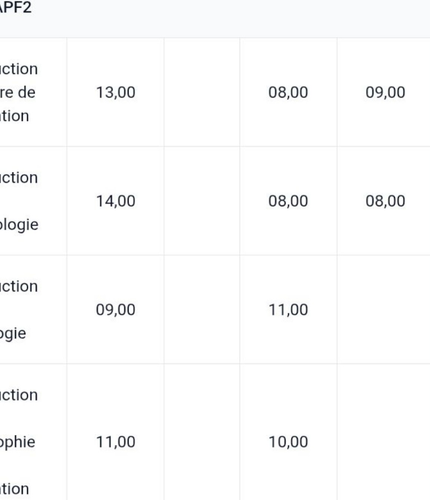Click the 08,00 cell beside 13,00's row
The height and width of the screenshot is (500, 430).
288,92
